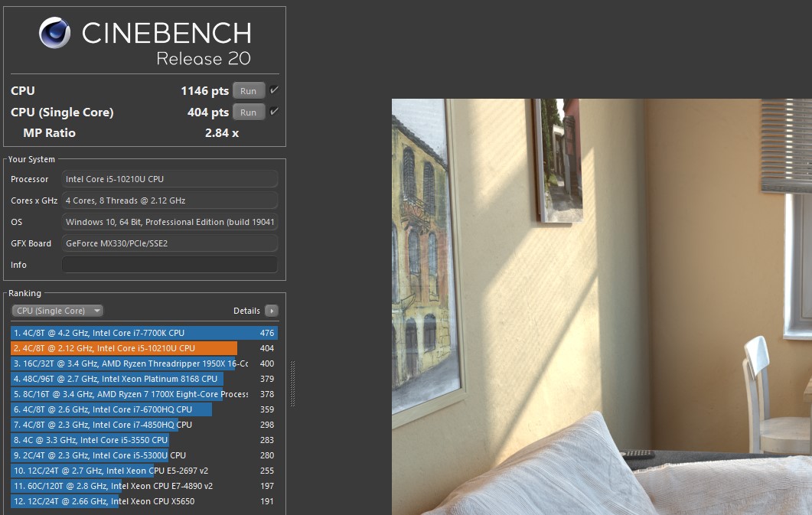The height and width of the screenshot is (515, 812).
Task: Click the Cinebench sphere logo icon
Action: 54,33
